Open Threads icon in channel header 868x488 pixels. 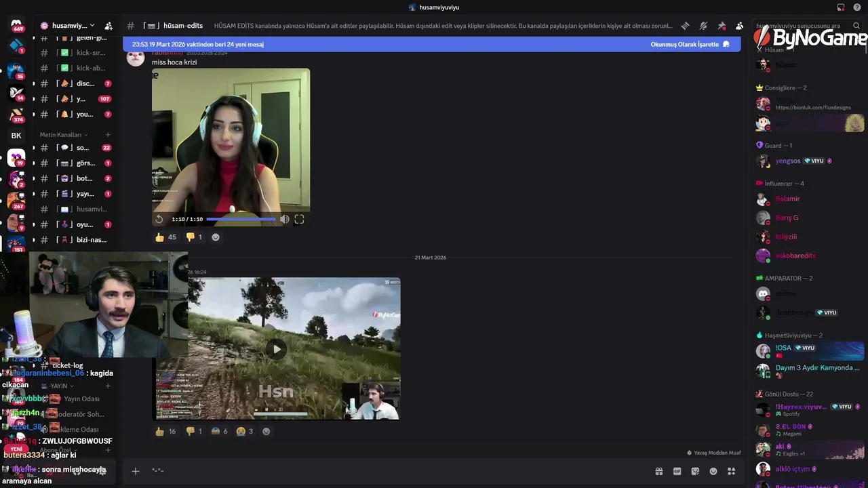pos(685,26)
